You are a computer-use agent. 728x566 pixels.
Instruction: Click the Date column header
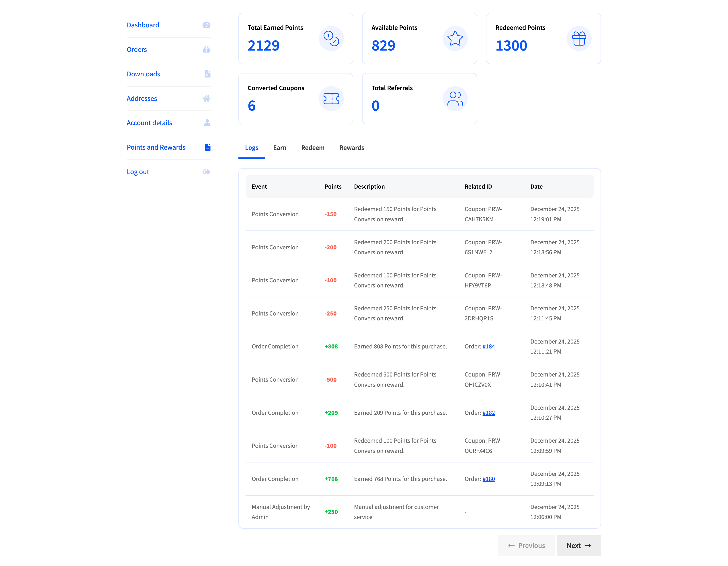536,187
